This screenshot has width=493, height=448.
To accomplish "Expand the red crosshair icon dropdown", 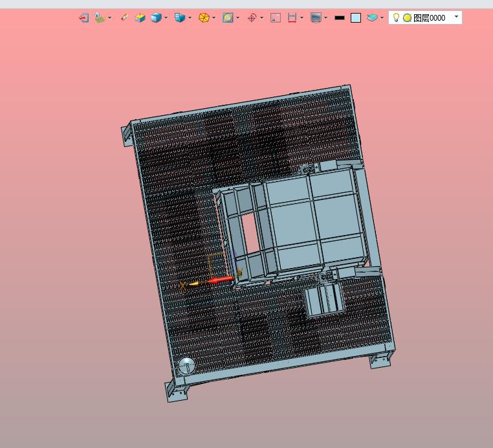I will point(261,18).
